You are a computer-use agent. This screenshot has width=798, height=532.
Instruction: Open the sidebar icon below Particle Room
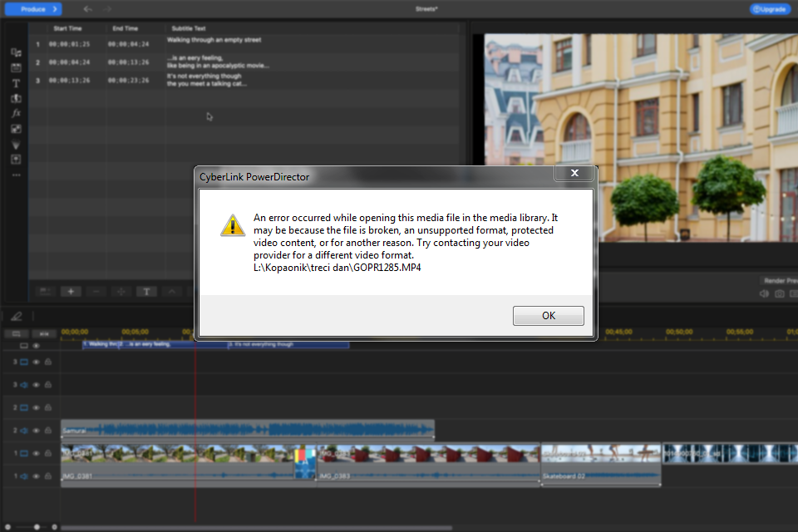17,160
